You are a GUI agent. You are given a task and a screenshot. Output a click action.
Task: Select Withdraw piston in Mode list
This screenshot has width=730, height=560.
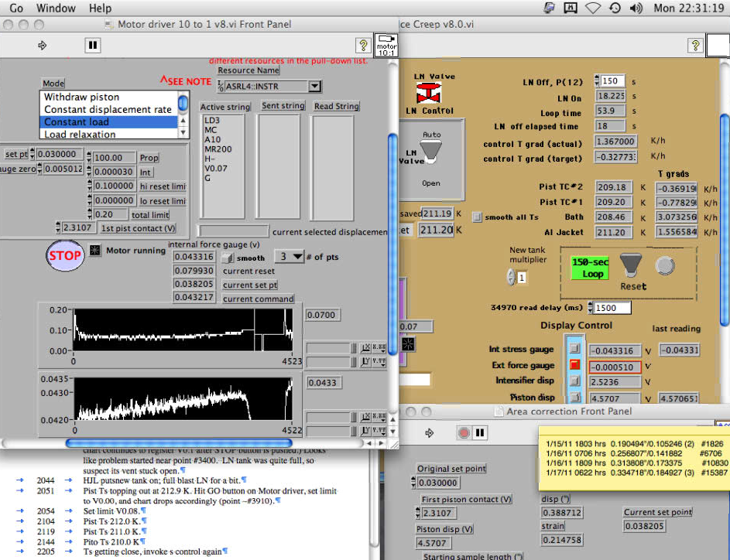[81, 97]
